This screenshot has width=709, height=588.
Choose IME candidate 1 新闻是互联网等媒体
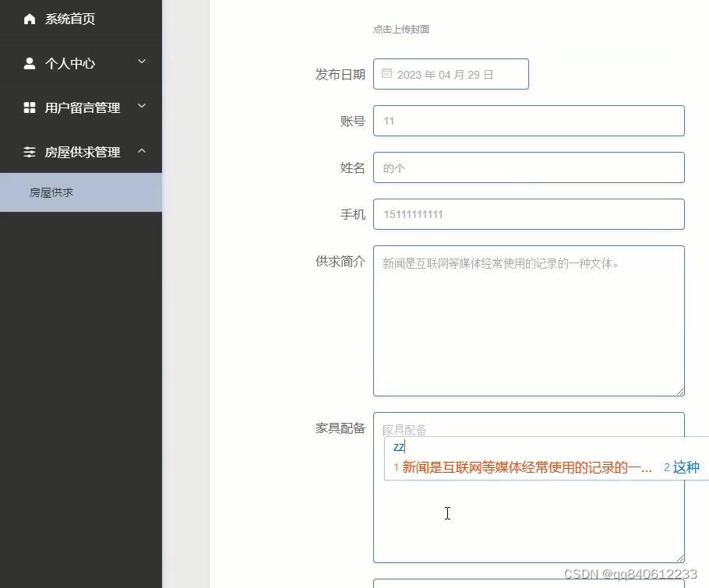pyautogui.click(x=523, y=467)
